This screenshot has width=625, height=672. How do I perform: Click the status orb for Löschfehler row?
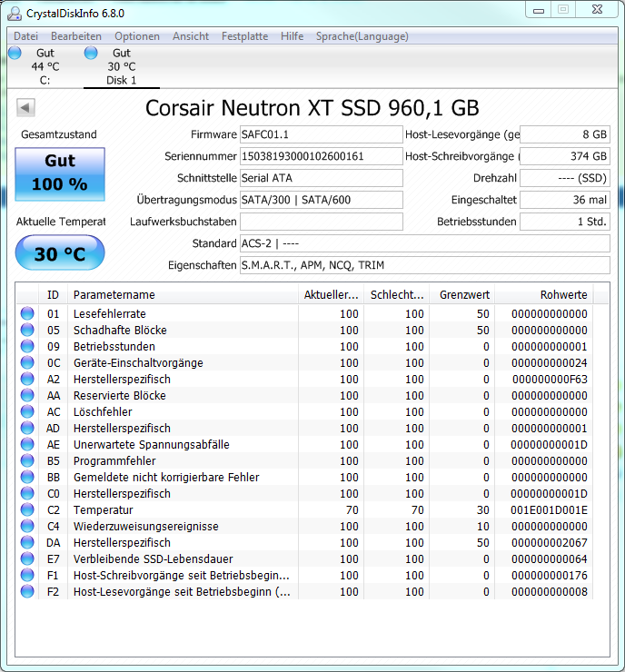[x=27, y=411]
